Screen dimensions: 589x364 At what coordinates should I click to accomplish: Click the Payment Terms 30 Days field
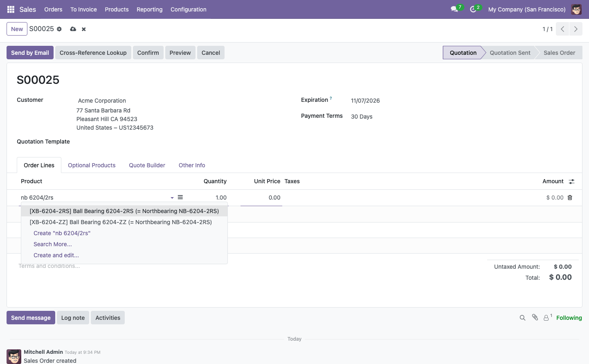(x=362, y=117)
